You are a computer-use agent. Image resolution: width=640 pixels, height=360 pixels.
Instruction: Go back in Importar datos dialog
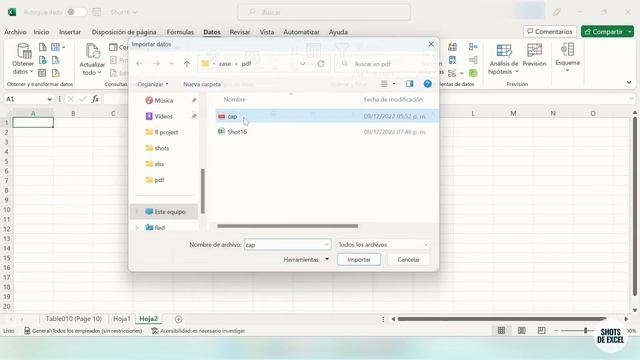point(139,64)
